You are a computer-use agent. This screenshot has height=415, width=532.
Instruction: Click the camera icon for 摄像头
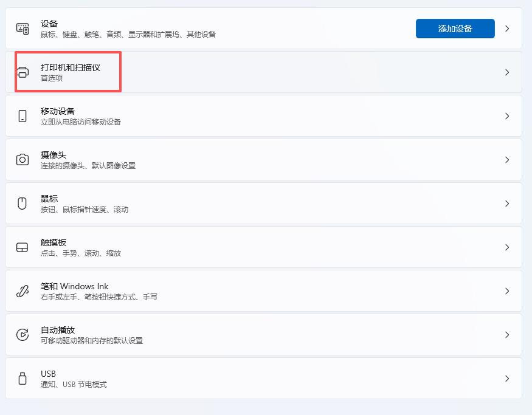[22, 160]
